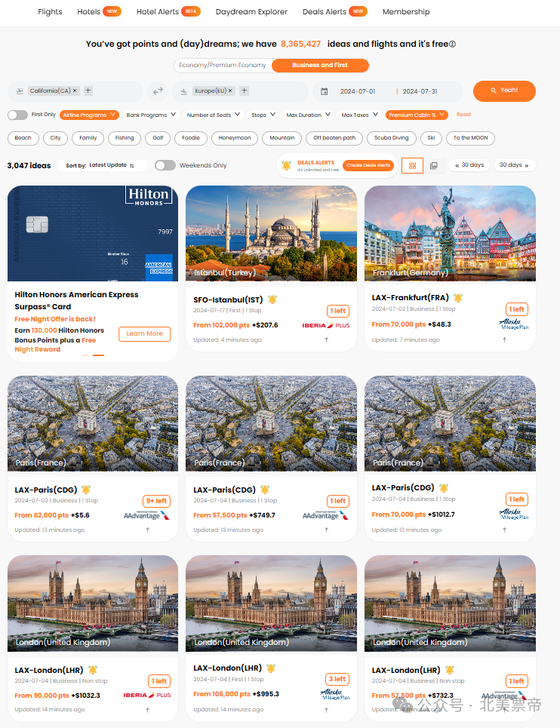Open Sort by Latest Update dropdown

tap(102, 165)
